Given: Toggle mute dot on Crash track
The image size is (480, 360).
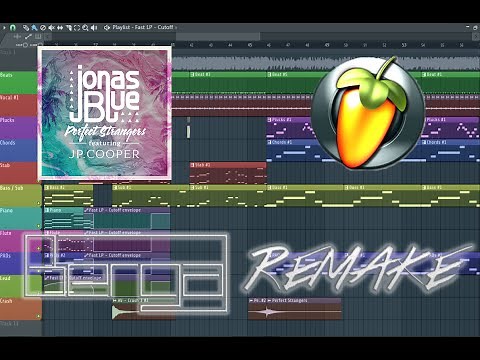Looking at the screenshot, I should coord(39,316).
